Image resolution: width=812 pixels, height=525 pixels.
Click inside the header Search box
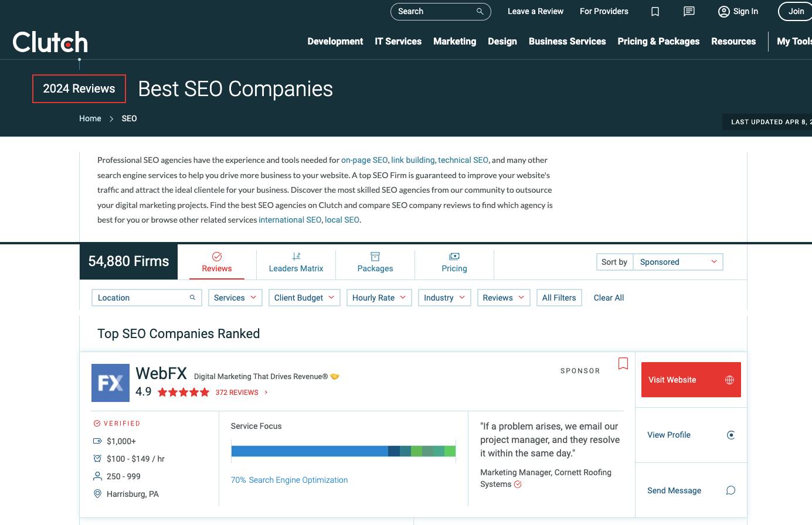coord(440,11)
